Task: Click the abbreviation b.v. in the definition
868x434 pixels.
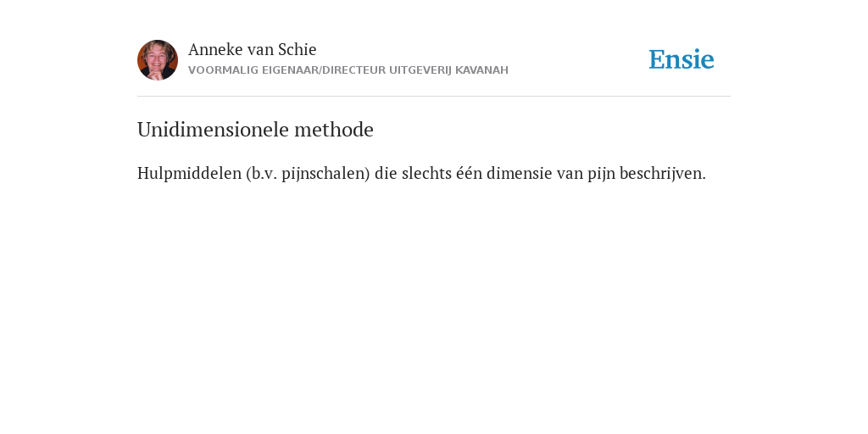Action: [x=264, y=173]
